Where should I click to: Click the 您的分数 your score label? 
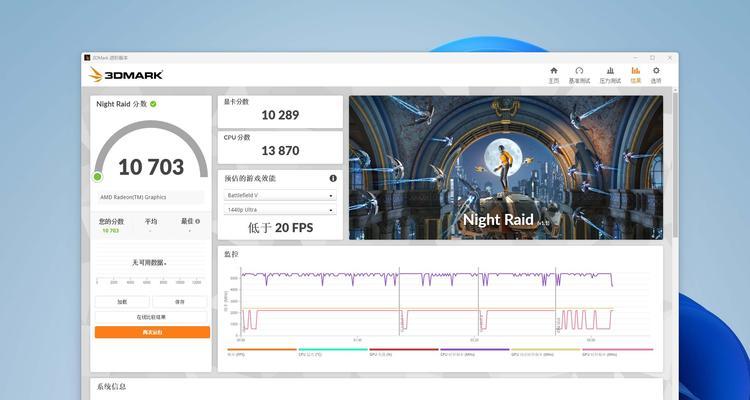pos(111,222)
